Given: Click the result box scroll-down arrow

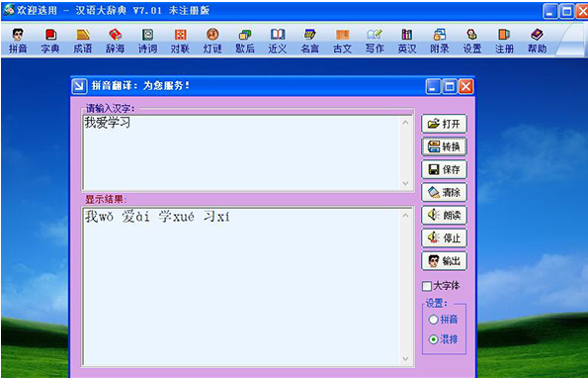Looking at the screenshot, I should tap(405, 359).
